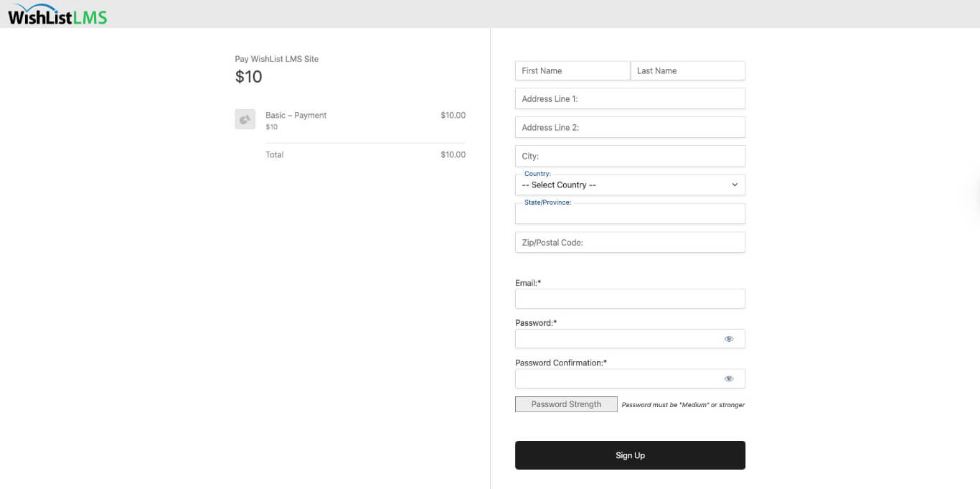The width and height of the screenshot is (980, 489).
Task: Click the Pay WishList LMS Site heading
Action: pyautogui.click(x=277, y=58)
